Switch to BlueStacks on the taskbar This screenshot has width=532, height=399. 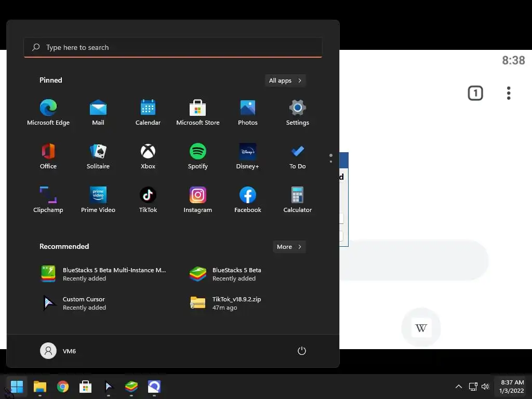click(x=131, y=387)
